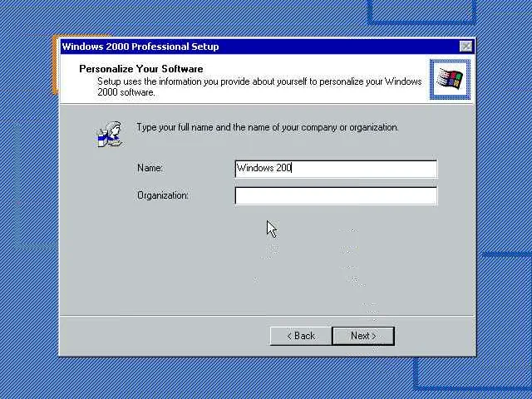Click the "Name:" label

pos(150,168)
